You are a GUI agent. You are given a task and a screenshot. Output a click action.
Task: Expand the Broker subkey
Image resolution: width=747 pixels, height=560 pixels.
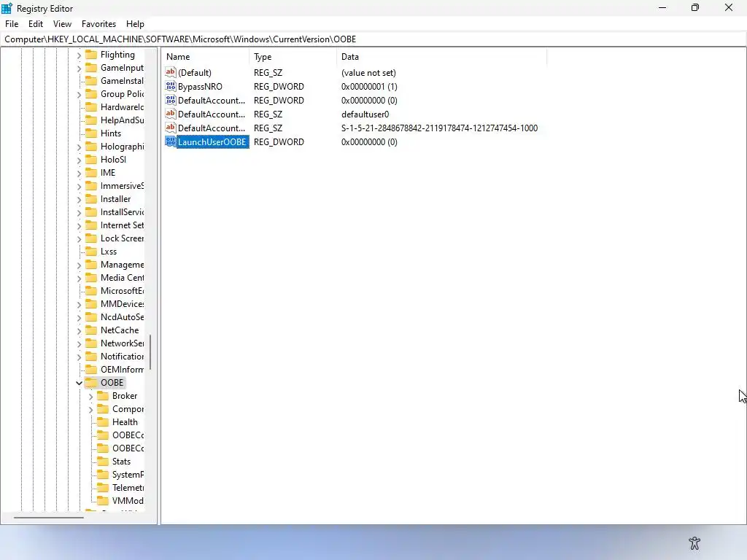(x=91, y=396)
